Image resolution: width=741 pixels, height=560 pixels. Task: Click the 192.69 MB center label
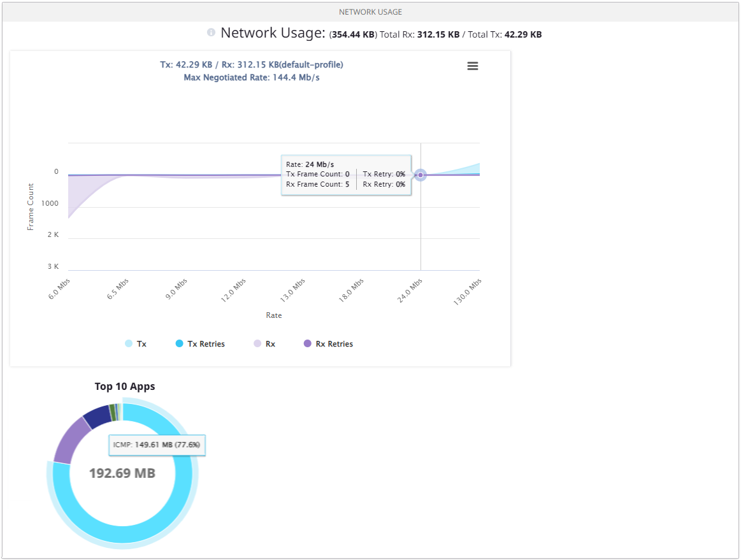[122, 474]
